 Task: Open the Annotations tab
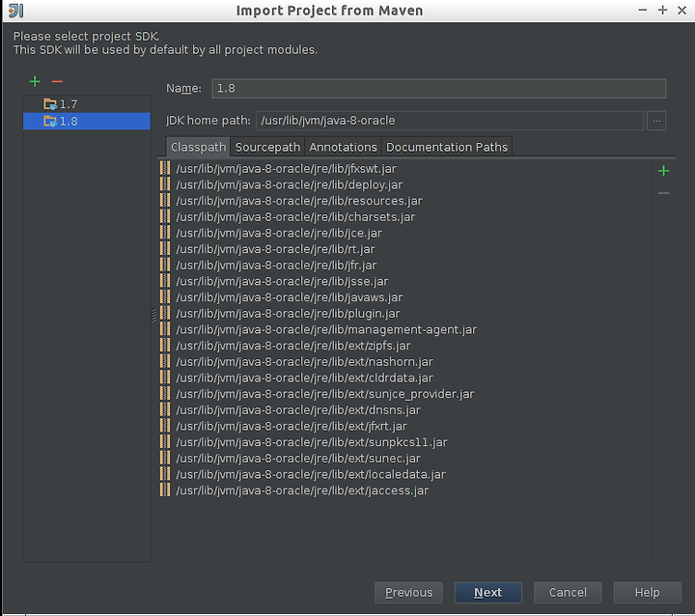[343, 147]
